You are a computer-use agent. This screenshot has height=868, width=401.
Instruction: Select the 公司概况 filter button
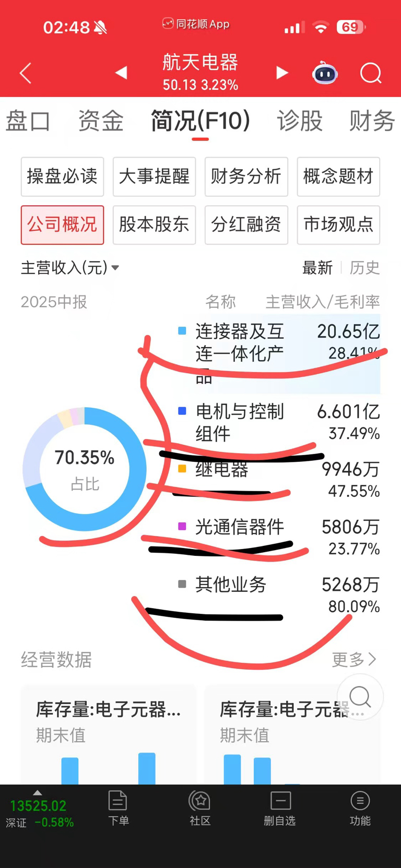[62, 225]
